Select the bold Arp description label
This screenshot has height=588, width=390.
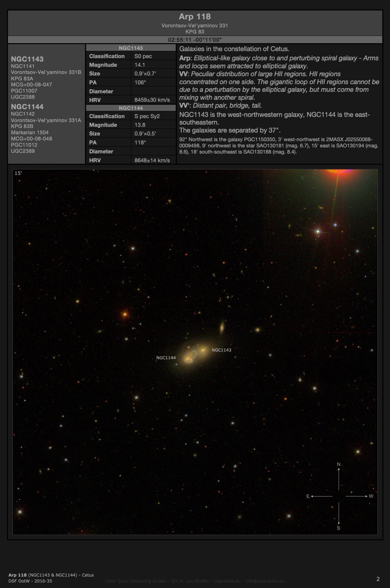185,58
